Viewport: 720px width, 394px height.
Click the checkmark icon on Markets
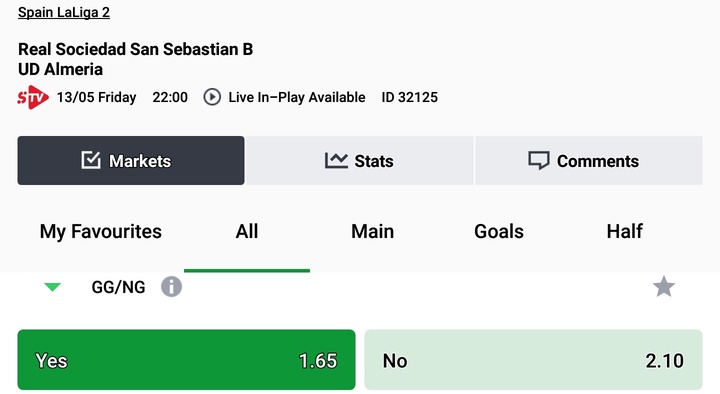coord(91,160)
